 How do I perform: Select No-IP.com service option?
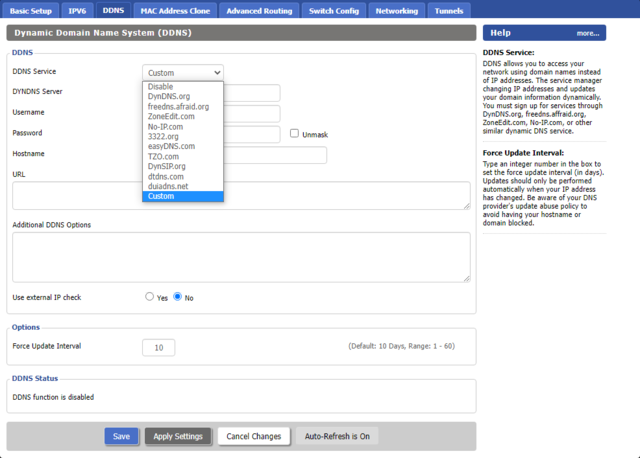coord(183,127)
